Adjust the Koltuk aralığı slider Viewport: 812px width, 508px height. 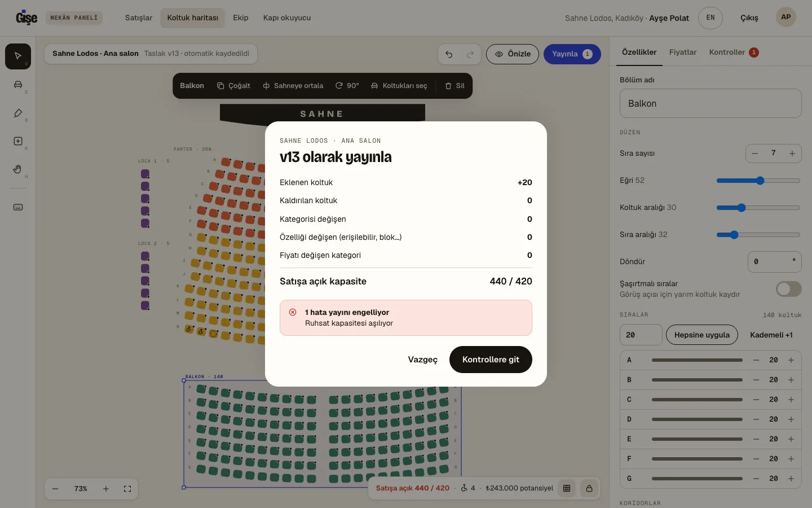click(758, 208)
